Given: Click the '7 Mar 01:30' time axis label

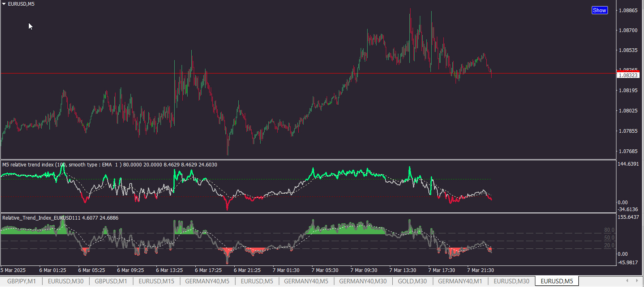Looking at the screenshot, I should [286, 270].
